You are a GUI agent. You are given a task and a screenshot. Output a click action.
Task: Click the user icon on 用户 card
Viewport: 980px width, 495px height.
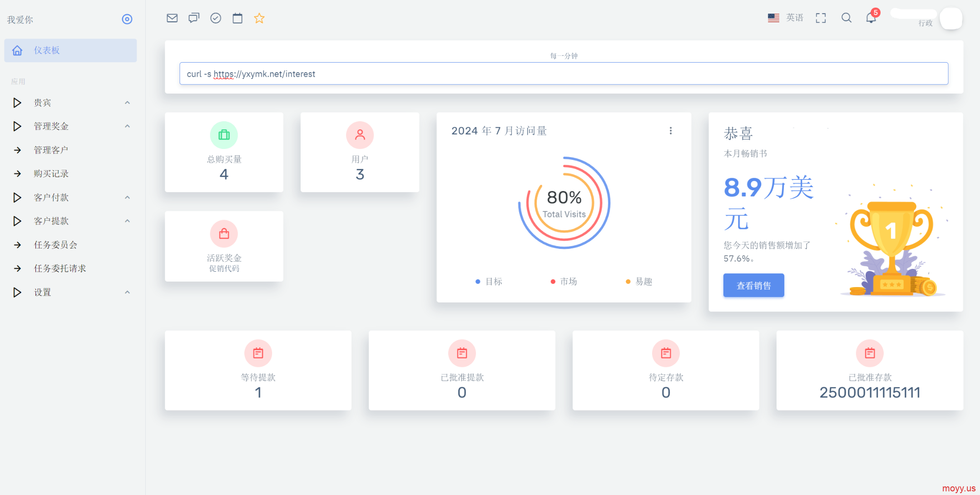tap(360, 135)
